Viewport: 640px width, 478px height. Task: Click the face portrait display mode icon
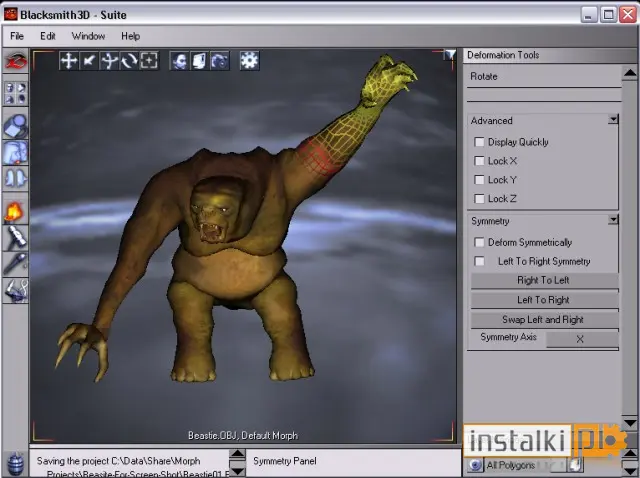[180, 61]
